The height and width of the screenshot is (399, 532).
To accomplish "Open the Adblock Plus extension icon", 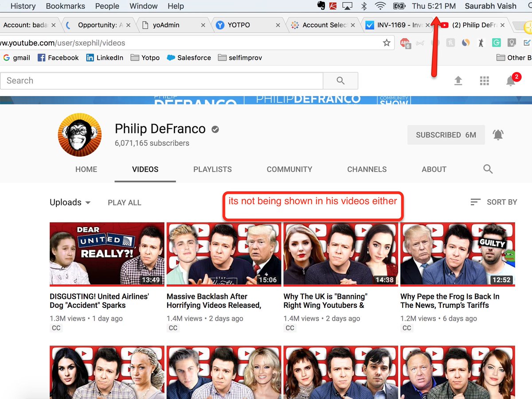I will pyautogui.click(x=405, y=43).
